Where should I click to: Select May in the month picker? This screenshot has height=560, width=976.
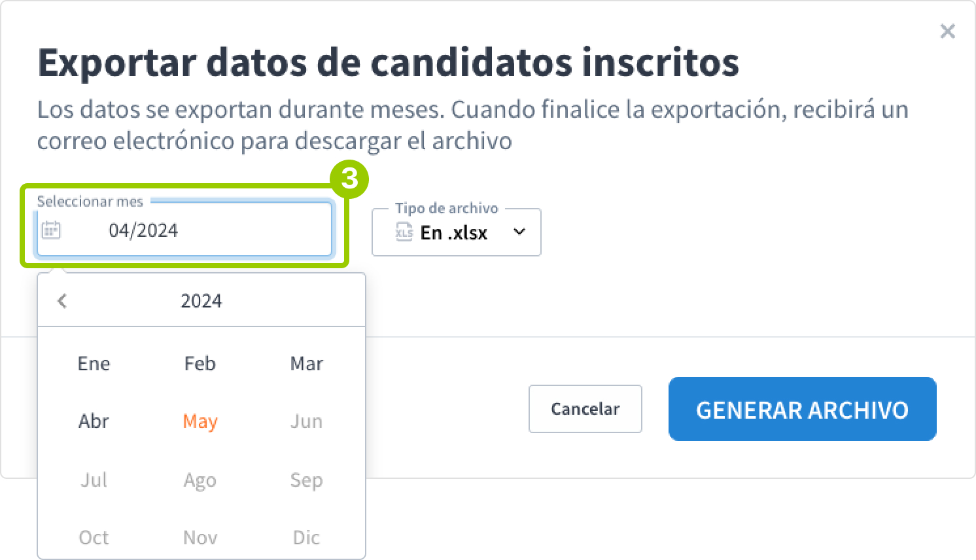(200, 421)
